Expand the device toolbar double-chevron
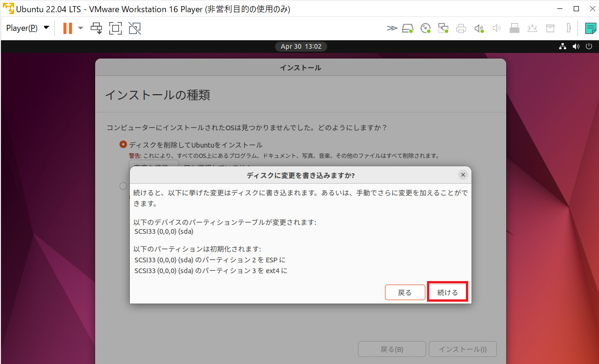The image size is (599, 364). (392, 28)
